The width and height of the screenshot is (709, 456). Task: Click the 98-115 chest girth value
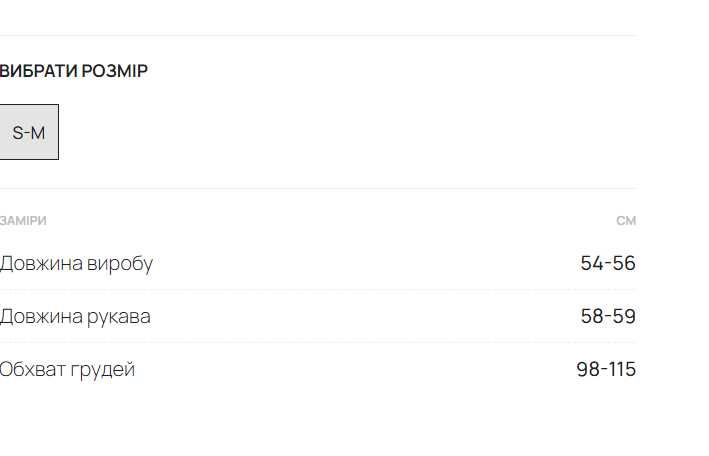[606, 370]
